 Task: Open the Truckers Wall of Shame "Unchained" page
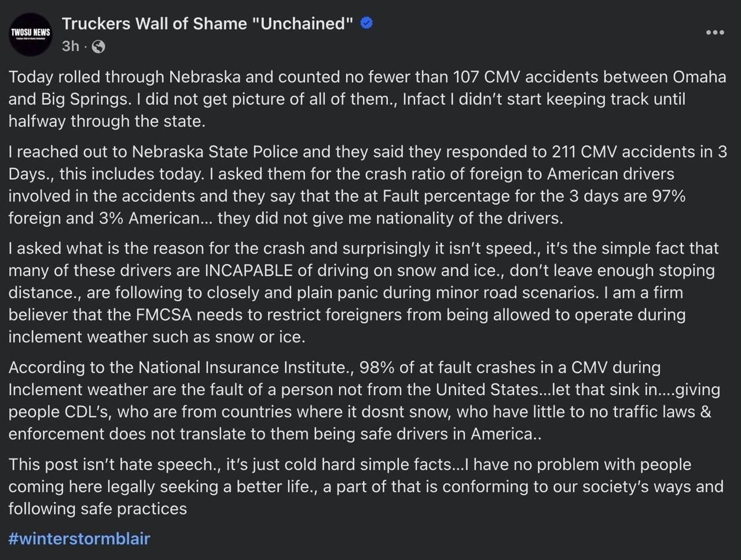(x=207, y=24)
